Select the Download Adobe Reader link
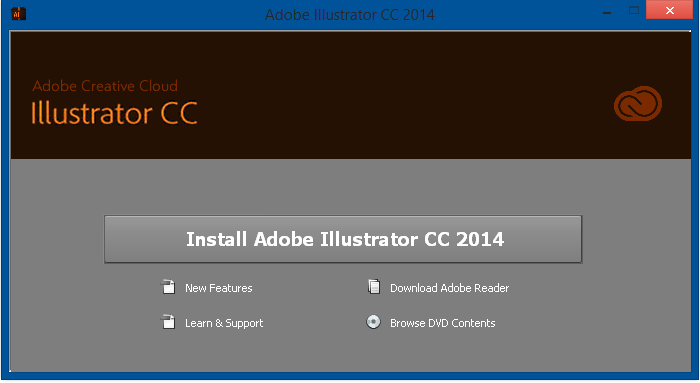This screenshot has width=700, height=383. (x=450, y=288)
